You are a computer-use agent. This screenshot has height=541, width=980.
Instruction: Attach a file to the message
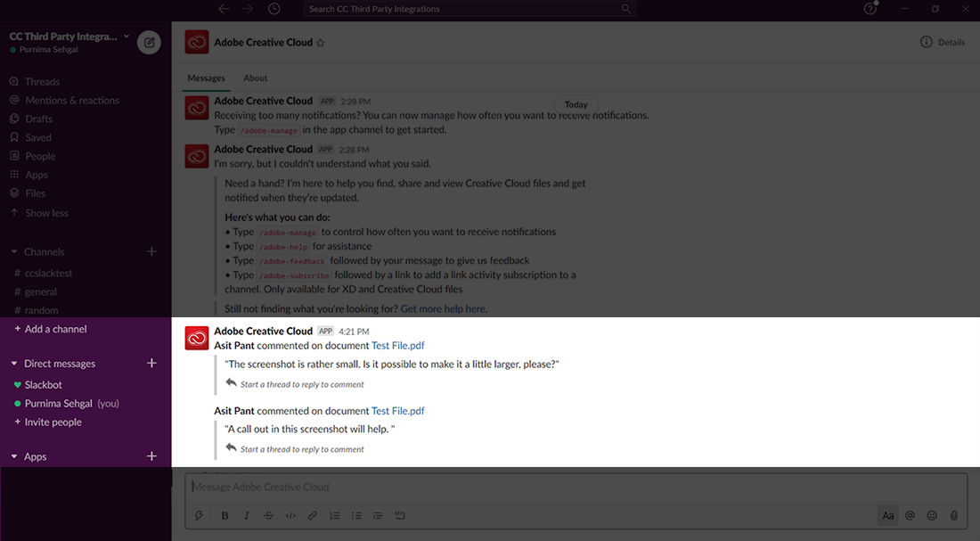pyautogui.click(x=954, y=515)
